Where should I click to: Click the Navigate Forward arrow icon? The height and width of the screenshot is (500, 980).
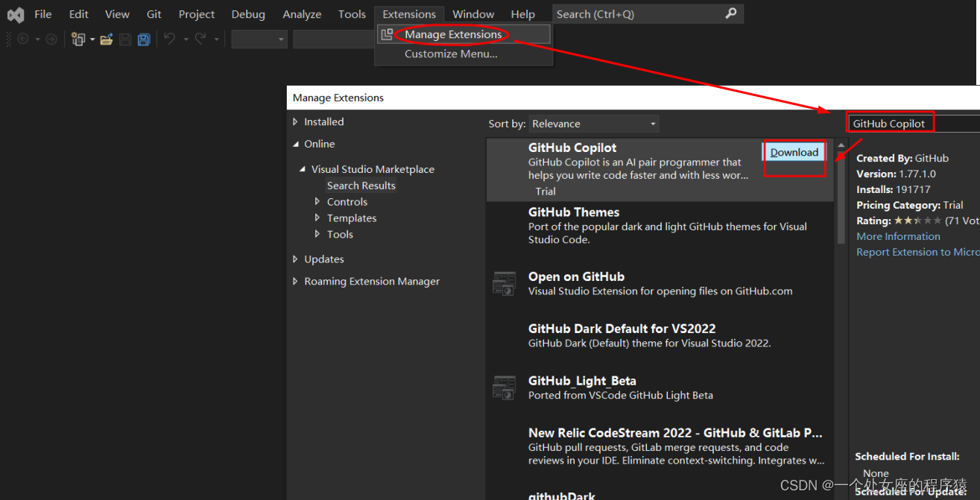51,39
